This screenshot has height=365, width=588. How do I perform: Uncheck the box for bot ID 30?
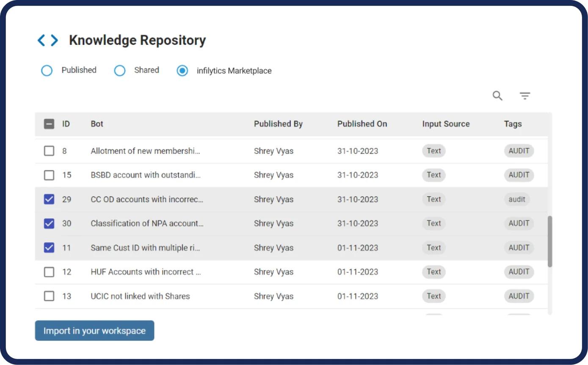(x=49, y=223)
